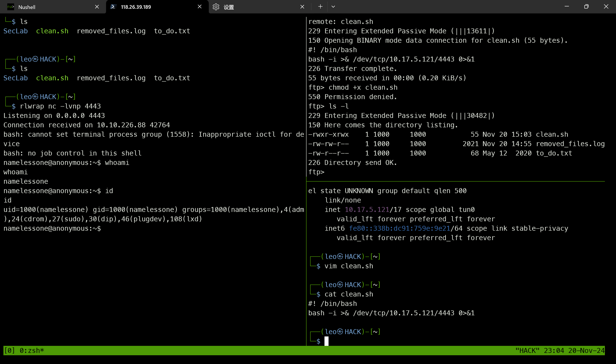616x364 pixels.
Task: Close the 设置 tab
Action: (302, 7)
